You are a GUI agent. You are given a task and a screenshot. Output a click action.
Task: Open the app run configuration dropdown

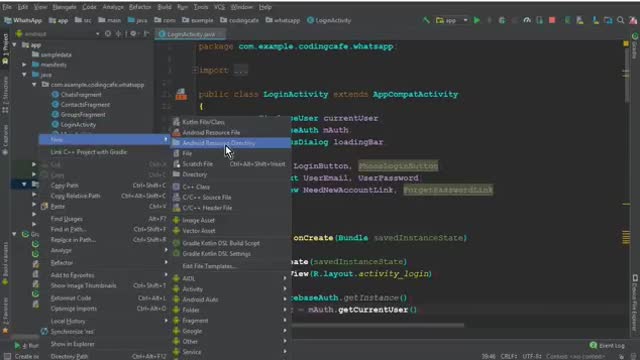tap(452, 20)
